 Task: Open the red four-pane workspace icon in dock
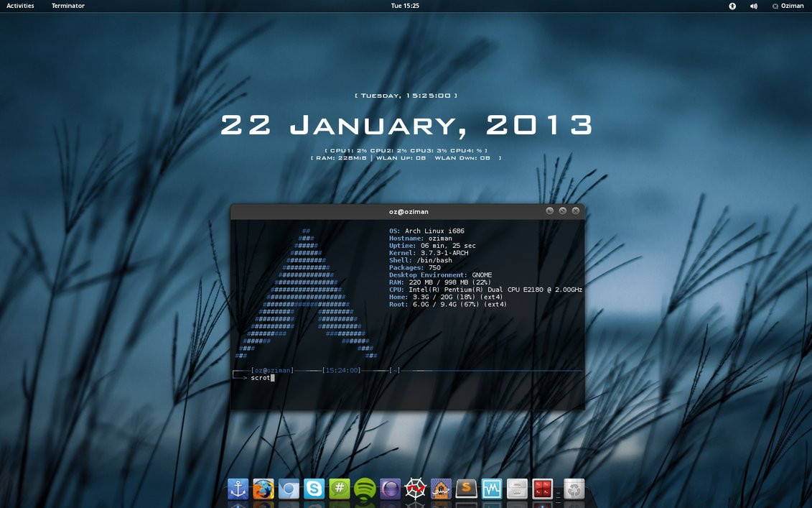click(x=542, y=489)
